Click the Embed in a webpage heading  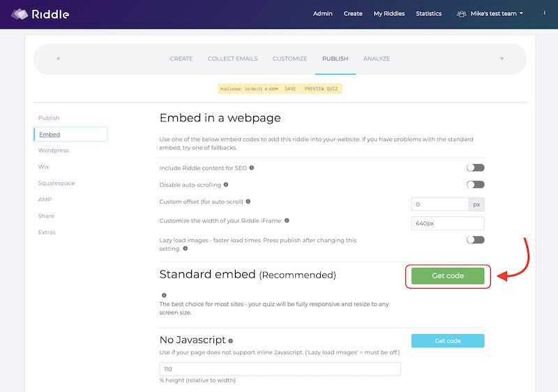pyautogui.click(x=220, y=118)
